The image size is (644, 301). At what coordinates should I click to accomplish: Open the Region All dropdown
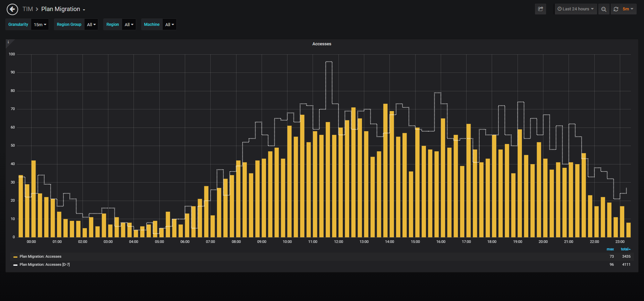(129, 24)
